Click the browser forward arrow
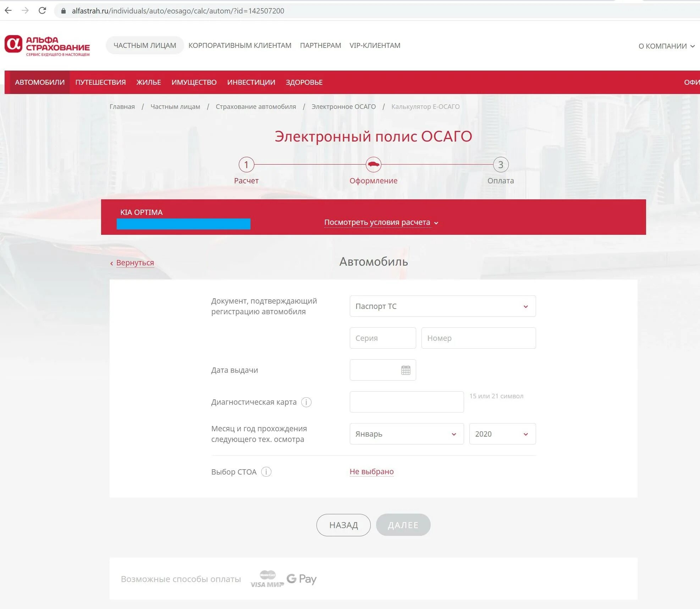This screenshot has width=700, height=609. pyautogui.click(x=25, y=11)
